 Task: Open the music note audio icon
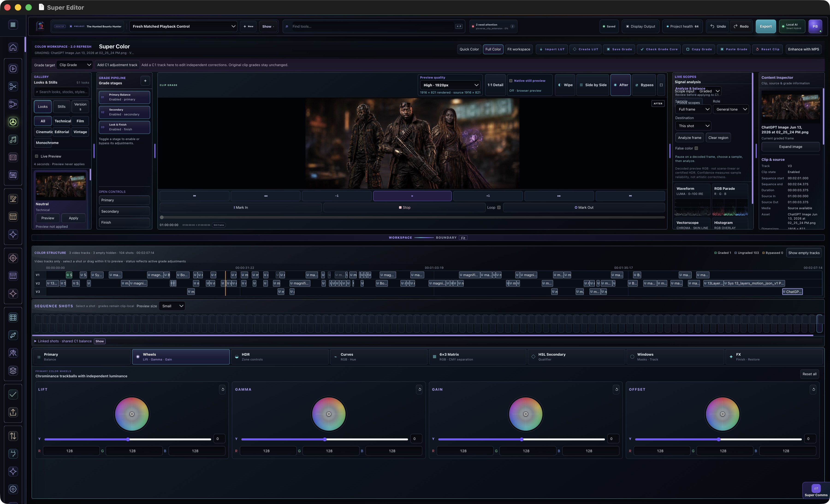click(13, 140)
